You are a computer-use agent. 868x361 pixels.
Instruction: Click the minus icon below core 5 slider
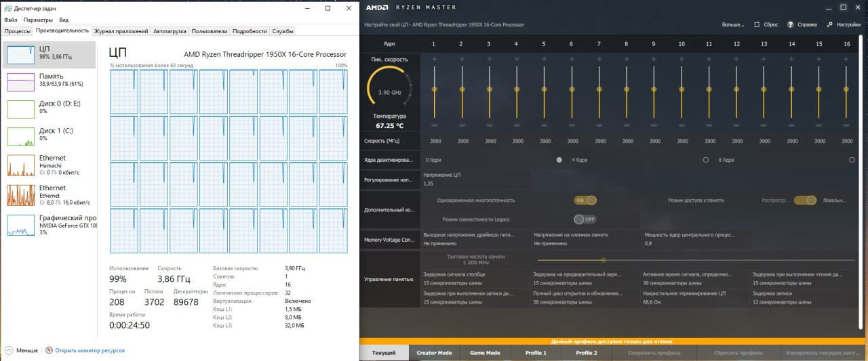coord(545,125)
